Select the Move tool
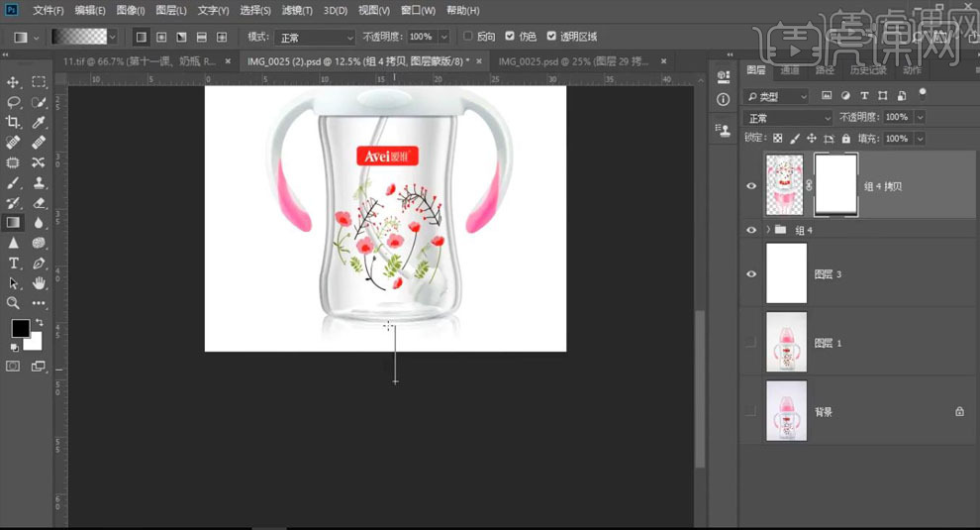 click(x=14, y=82)
